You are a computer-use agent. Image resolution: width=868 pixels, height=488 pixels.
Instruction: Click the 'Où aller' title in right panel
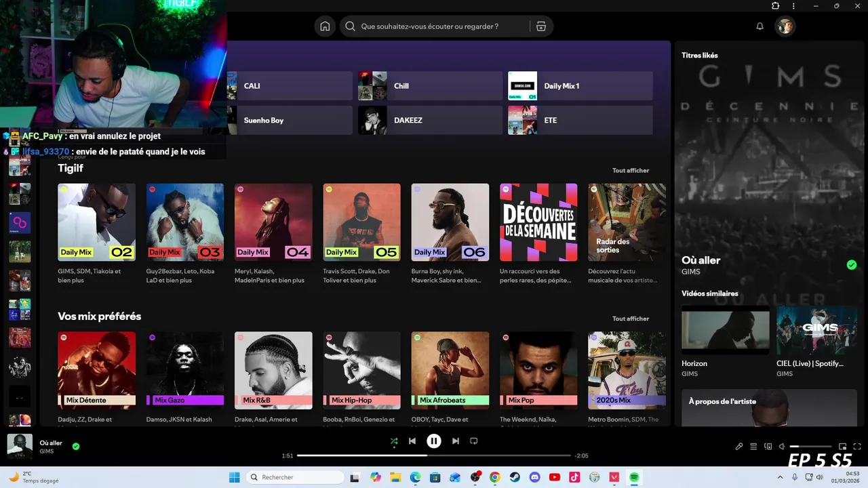[x=701, y=260]
